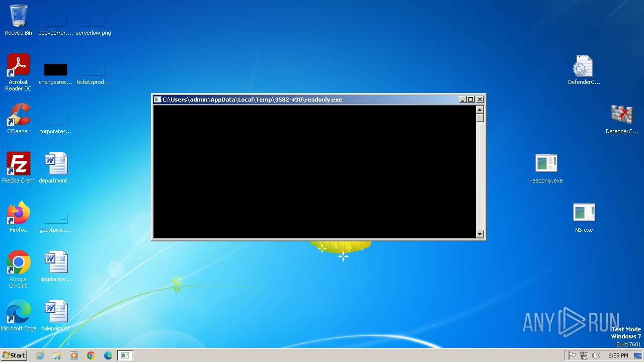Select the aboveerror file icon on desktop
This screenshot has width=644, height=362.
pos(56,24)
